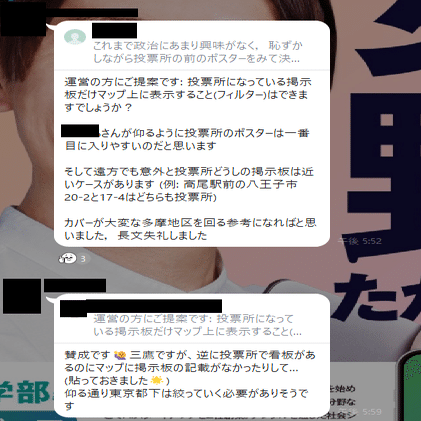The width and height of the screenshot is (421, 421).
Task: Click redacted sender name above second bubble
Action: tap(75, 286)
